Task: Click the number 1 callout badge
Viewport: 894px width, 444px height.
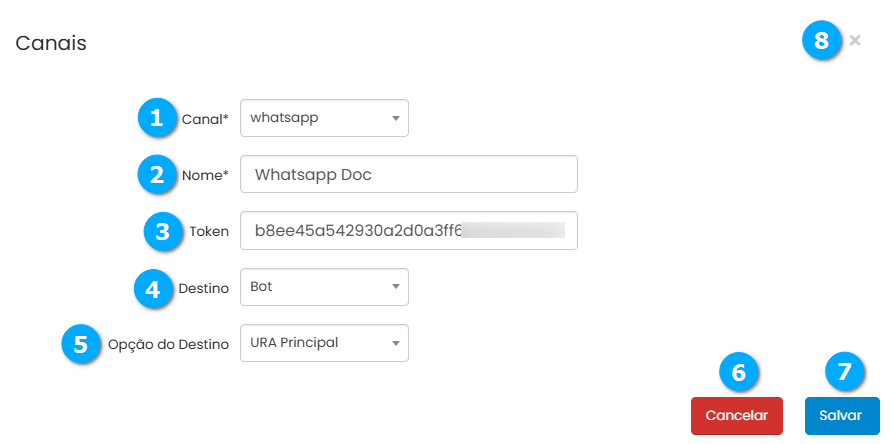Action: click(156, 118)
